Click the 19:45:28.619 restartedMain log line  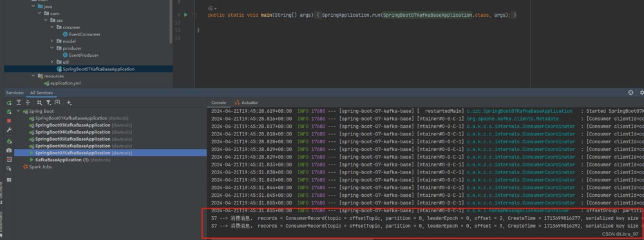point(427,111)
